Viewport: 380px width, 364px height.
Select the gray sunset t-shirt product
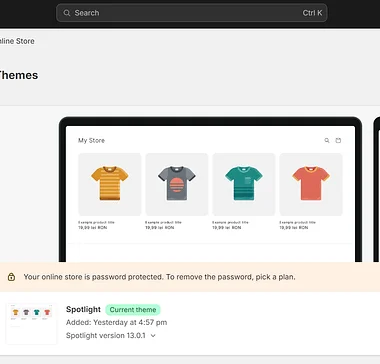[x=177, y=184]
